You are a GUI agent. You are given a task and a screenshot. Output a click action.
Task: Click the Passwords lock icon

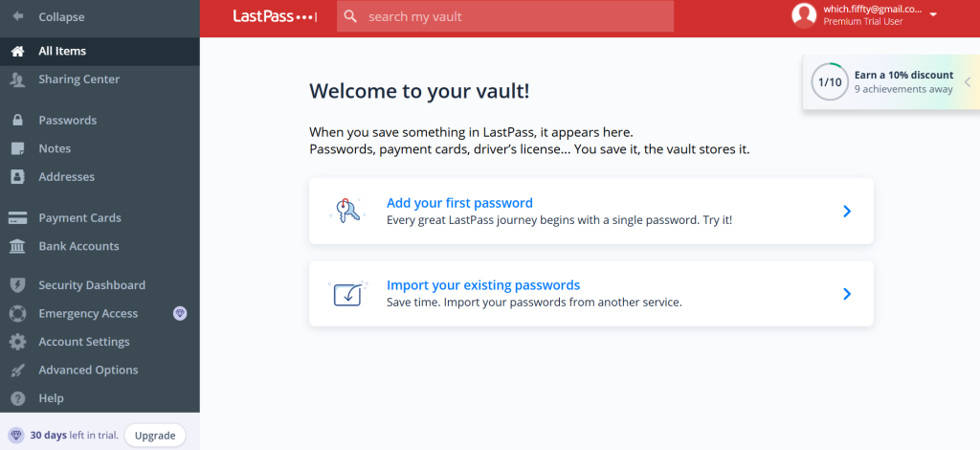pos(17,121)
